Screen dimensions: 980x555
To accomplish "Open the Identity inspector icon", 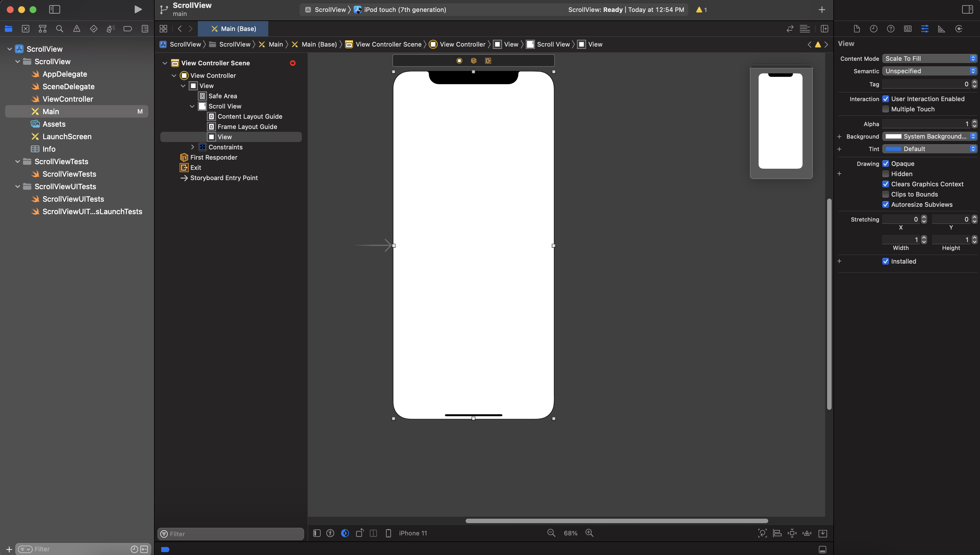I will 908,29.
